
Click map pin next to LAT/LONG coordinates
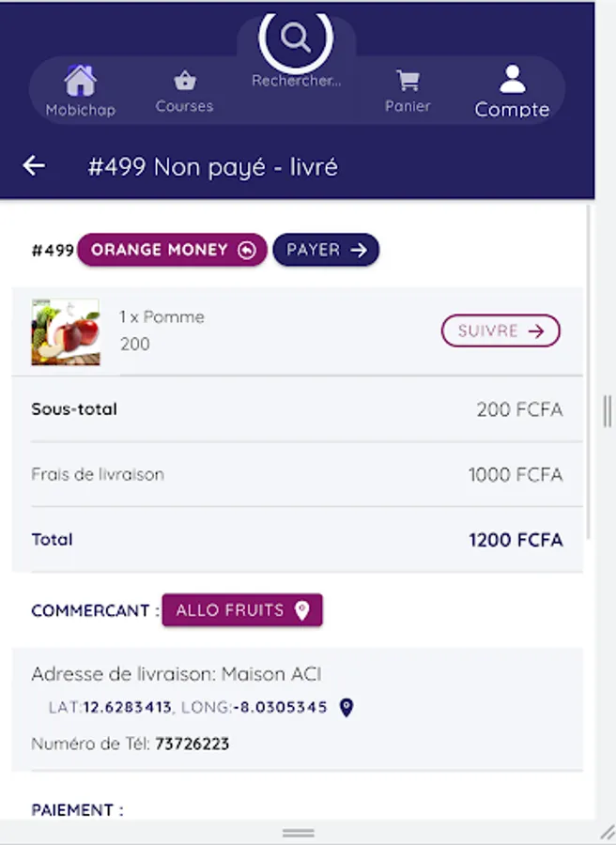[346, 707]
